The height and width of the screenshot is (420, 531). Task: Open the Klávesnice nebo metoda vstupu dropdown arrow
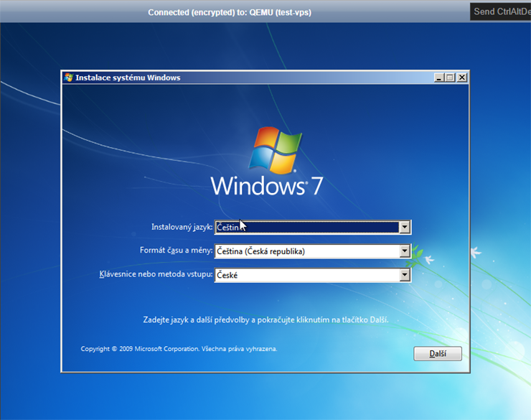coord(405,275)
